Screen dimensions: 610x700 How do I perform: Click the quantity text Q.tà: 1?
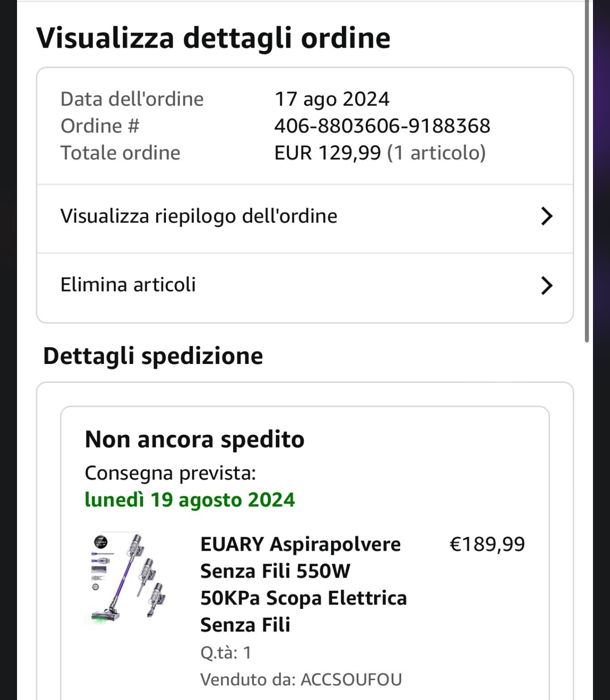pos(226,652)
